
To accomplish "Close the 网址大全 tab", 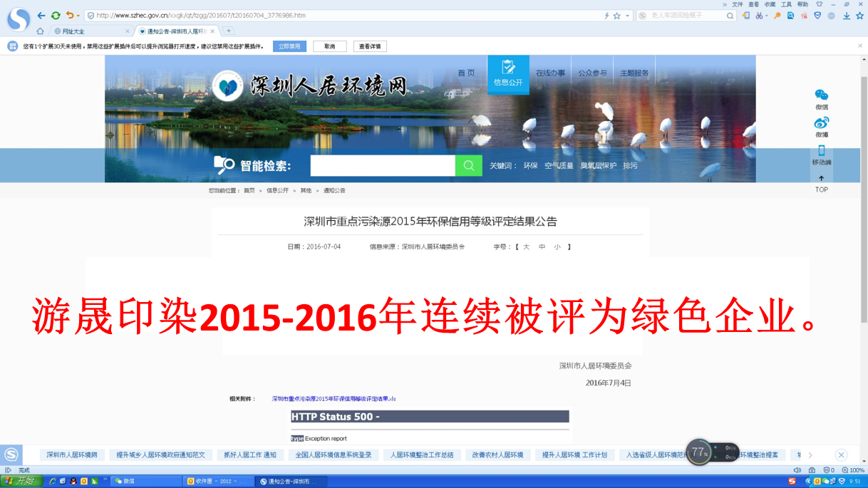I will tap(128, 31).
